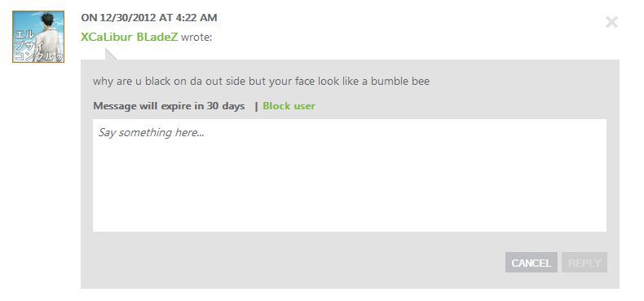Click the "30 days" expiry text
Image resolution: width=644 pixels, height=301 pixels.
(226, 106)
